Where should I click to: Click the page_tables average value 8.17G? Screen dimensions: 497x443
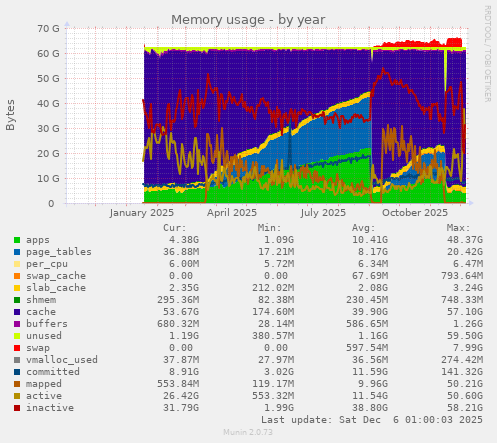coord(373,252)
